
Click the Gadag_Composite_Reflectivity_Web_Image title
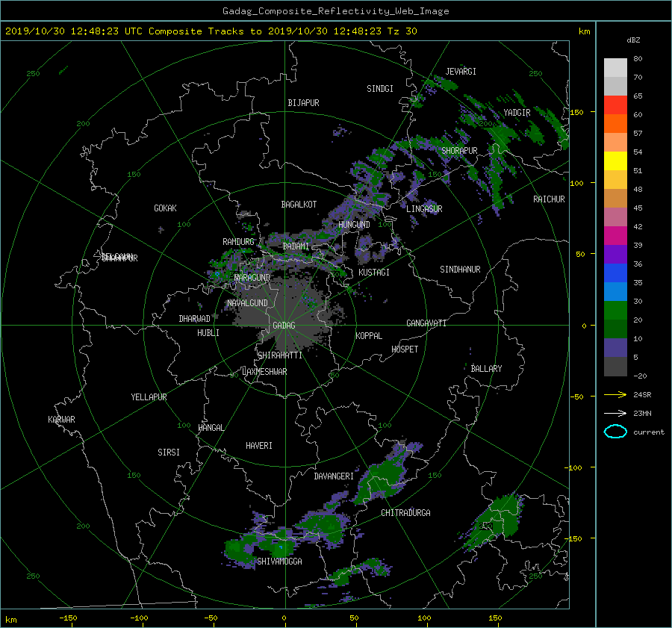click(x=335, y=11)
